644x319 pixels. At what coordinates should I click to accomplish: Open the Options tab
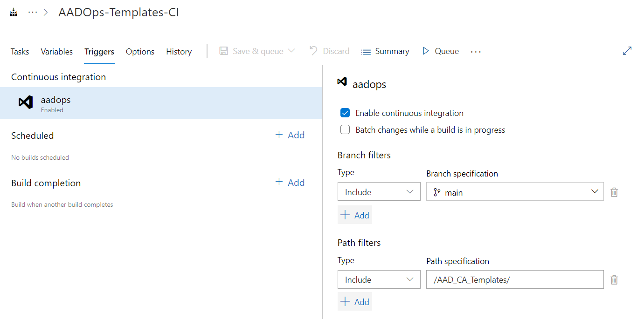[140, 52]
